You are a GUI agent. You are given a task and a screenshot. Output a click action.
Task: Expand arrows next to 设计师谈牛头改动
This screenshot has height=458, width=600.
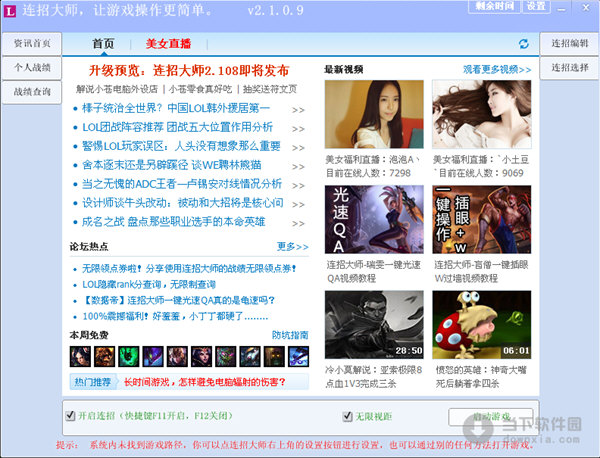tap(298, 204)
